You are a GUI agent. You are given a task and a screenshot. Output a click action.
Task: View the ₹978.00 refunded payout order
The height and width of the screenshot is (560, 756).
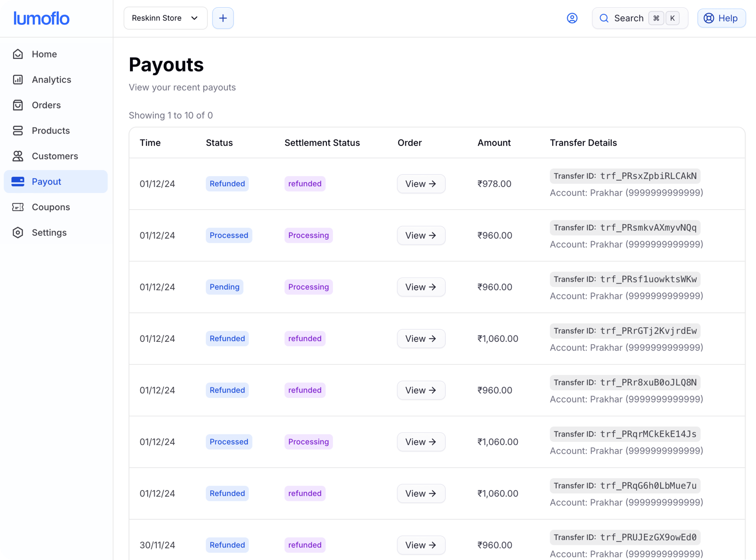(421, 184)
